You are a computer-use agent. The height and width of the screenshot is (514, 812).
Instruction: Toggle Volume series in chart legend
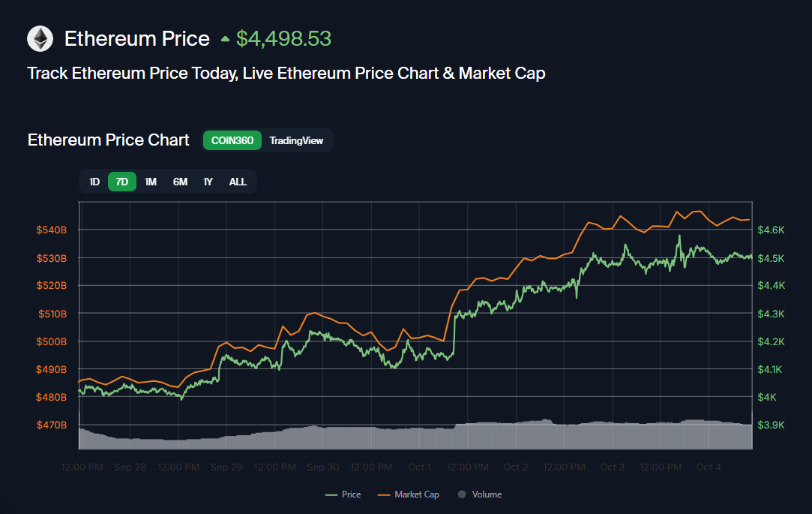pos(479,494)
